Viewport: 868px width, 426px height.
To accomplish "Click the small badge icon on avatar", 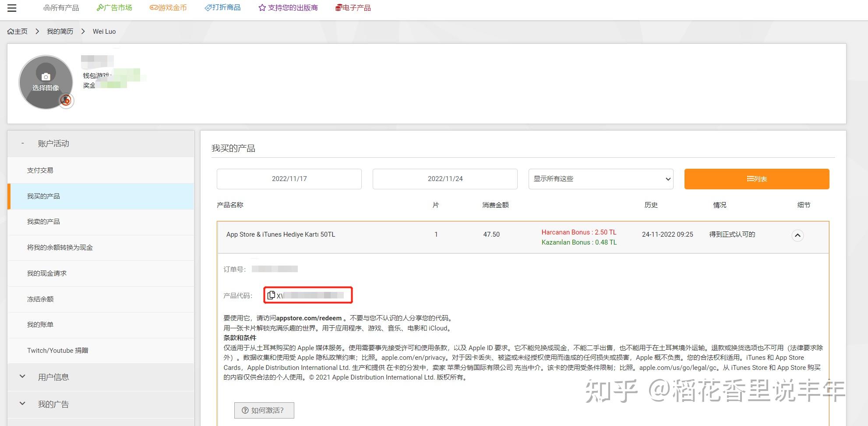I will (x=66, y=100).
